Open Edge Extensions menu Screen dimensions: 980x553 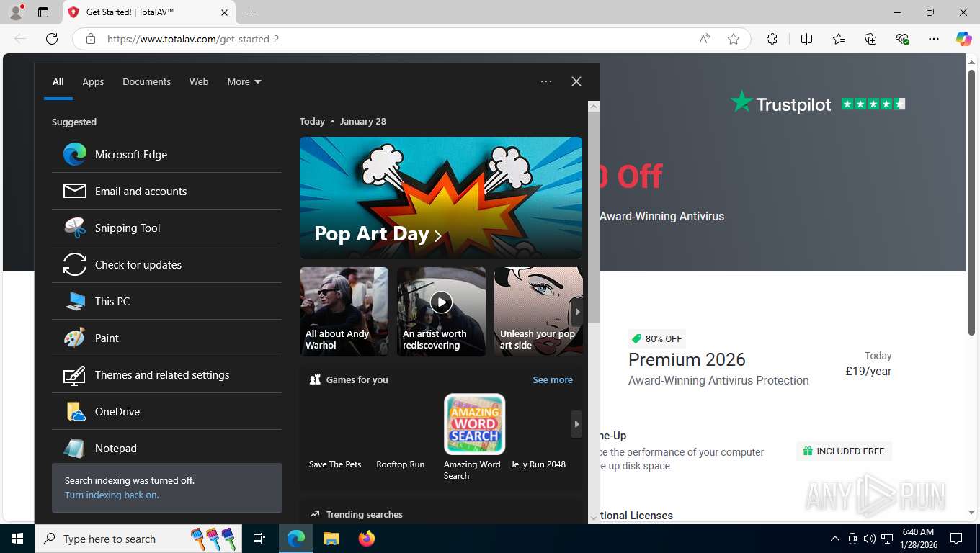[772, 39]
